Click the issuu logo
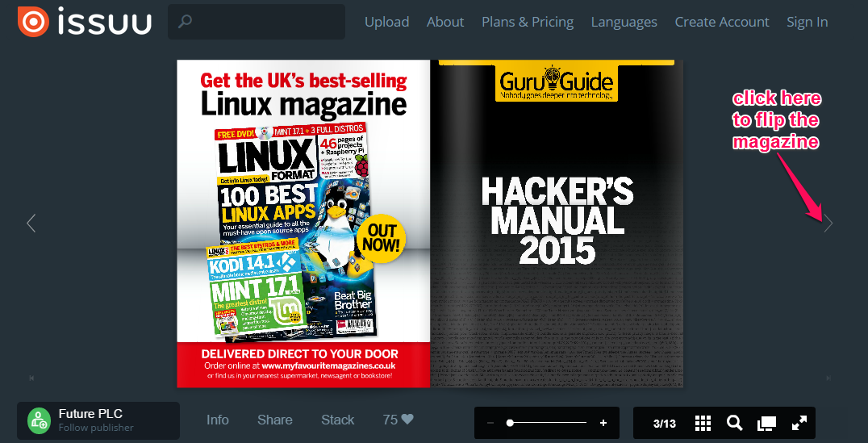868x443 pixels. coord(85,22)
